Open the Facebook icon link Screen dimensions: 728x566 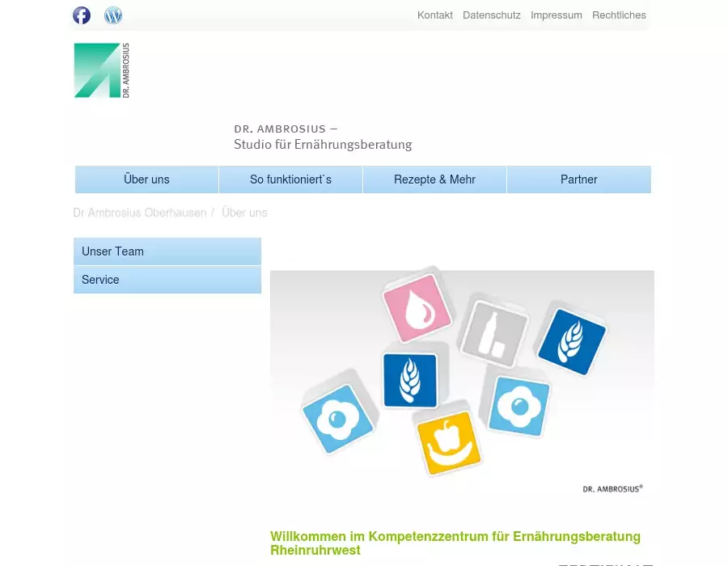tap(82, 15)
